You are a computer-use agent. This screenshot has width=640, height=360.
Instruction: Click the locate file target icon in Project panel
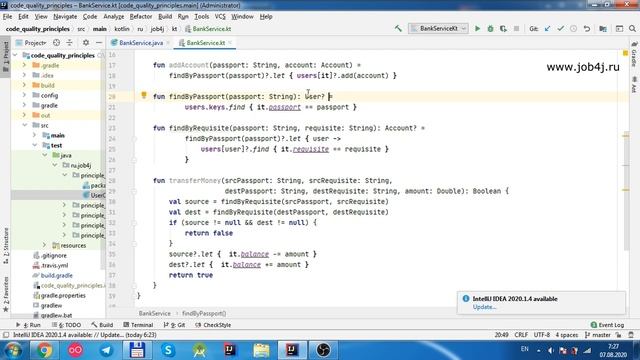[x=56, y=42]
